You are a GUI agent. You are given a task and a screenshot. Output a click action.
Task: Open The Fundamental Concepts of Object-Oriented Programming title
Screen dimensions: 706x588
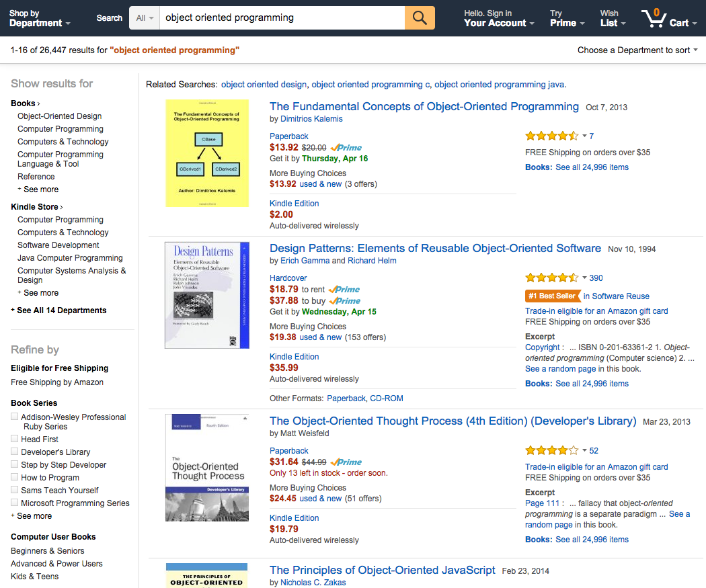tap(424, 107)
